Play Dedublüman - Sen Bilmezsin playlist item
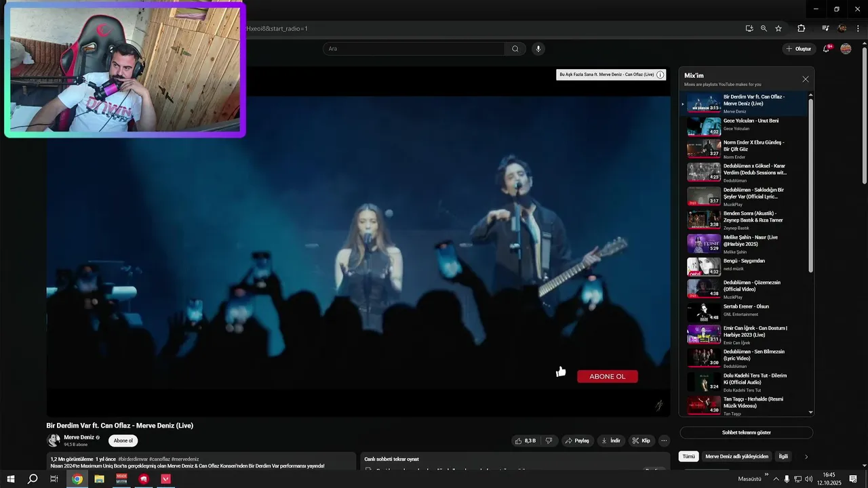 (x=746, y=358)
